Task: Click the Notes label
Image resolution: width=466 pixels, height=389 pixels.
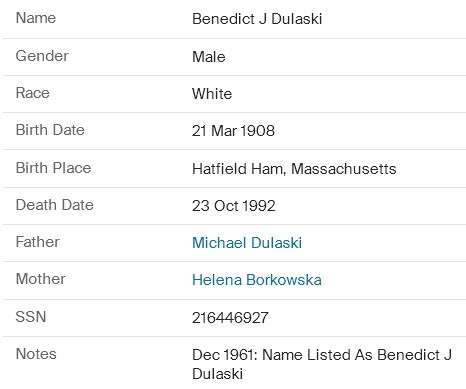Action: pyautogui.click(x=36, y=354)
